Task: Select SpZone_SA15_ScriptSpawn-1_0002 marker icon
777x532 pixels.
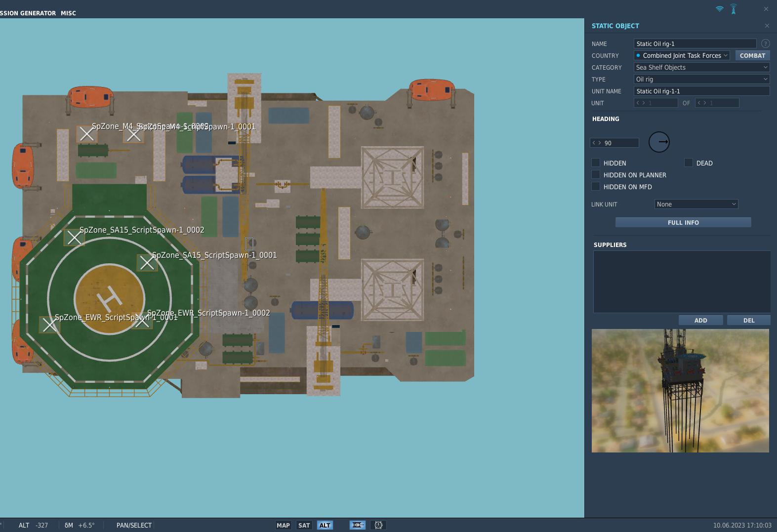Action: tap(74, 238)
